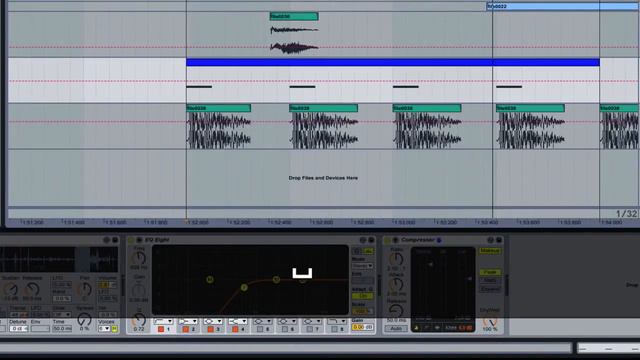Disable EQ Eight band 2 activator
The height and width of the screenshot is (360, 640).
tap(186, 329)
